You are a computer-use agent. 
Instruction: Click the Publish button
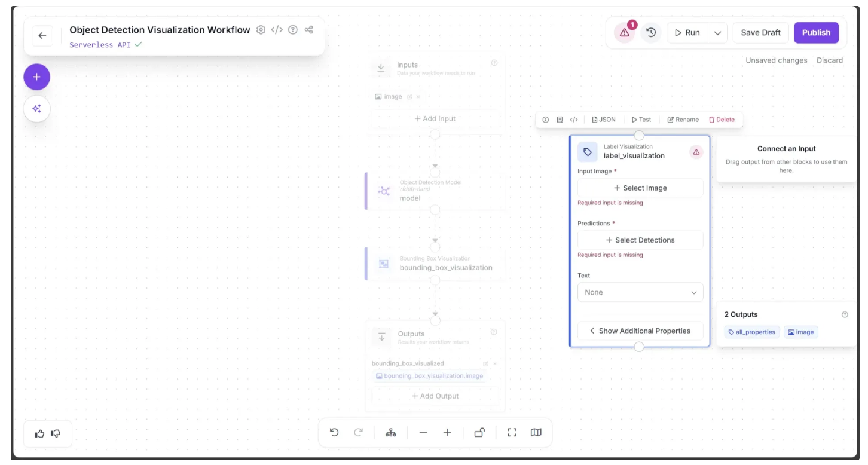coord(816,33)
